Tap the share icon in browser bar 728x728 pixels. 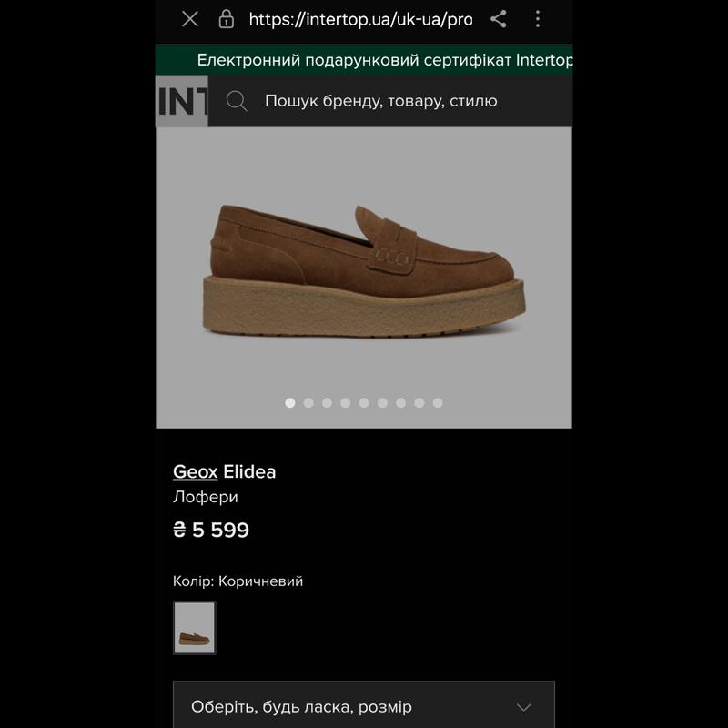pyautogui.click(x=499, y=19)
